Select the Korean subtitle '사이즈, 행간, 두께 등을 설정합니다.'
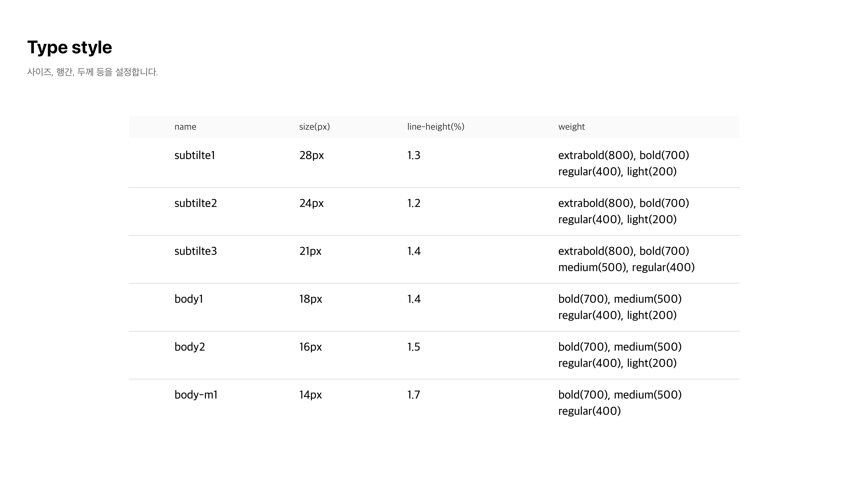The image size is (868, 488). coord(92,72)
